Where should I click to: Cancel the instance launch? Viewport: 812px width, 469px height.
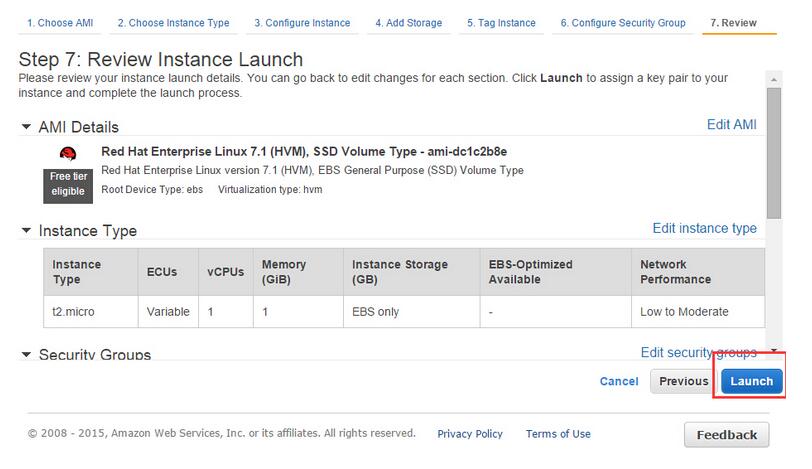point(619,382)
